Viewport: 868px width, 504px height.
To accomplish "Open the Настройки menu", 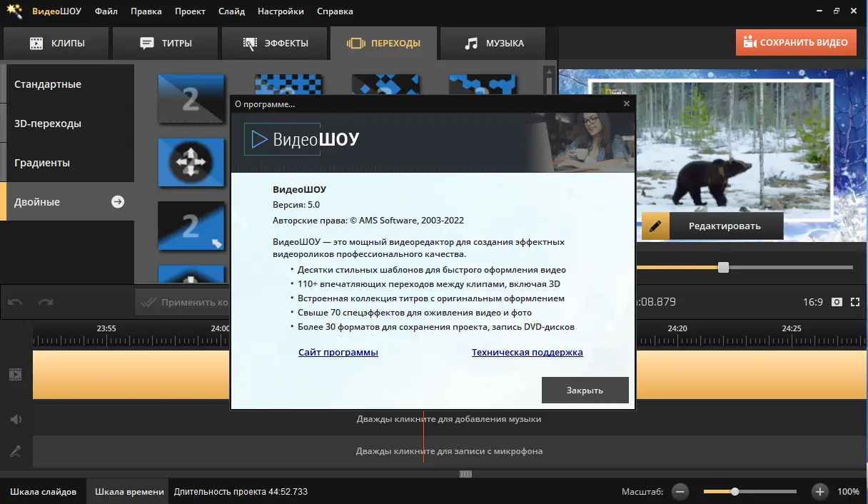I will coord(279,11).
